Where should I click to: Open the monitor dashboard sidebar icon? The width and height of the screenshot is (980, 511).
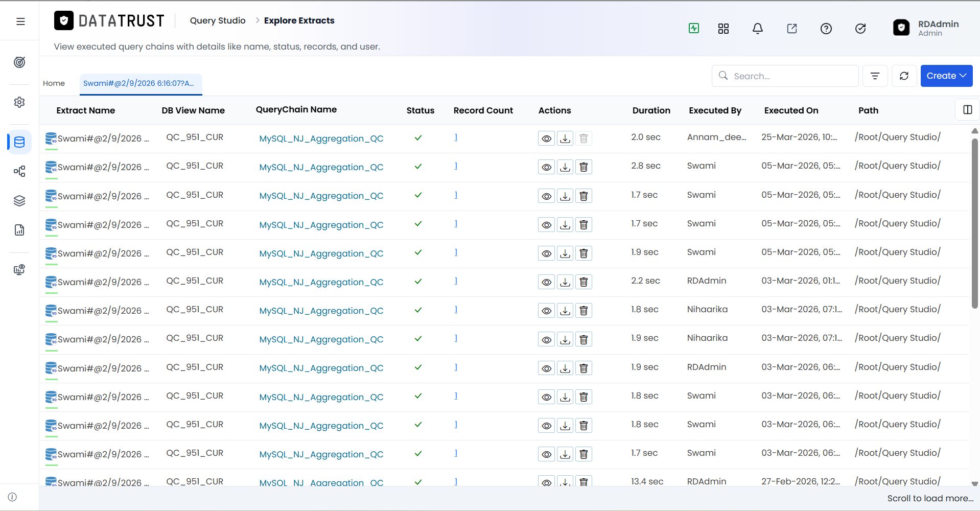pyautogui.click(x=19, y=270)
